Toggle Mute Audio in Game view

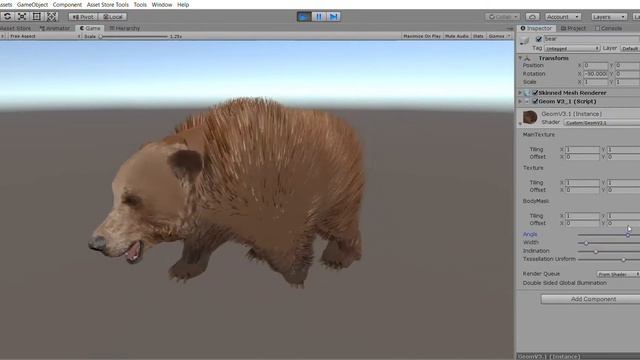[457, 36]
